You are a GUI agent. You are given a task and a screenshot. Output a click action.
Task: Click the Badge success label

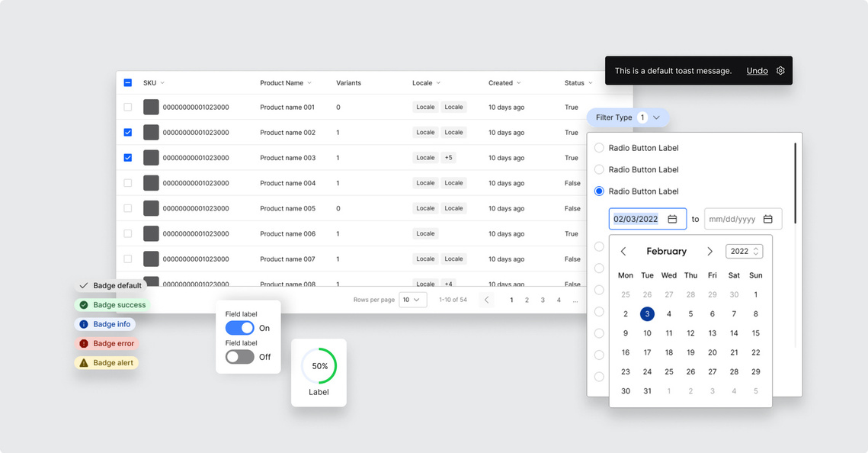[x=120, y=304]
